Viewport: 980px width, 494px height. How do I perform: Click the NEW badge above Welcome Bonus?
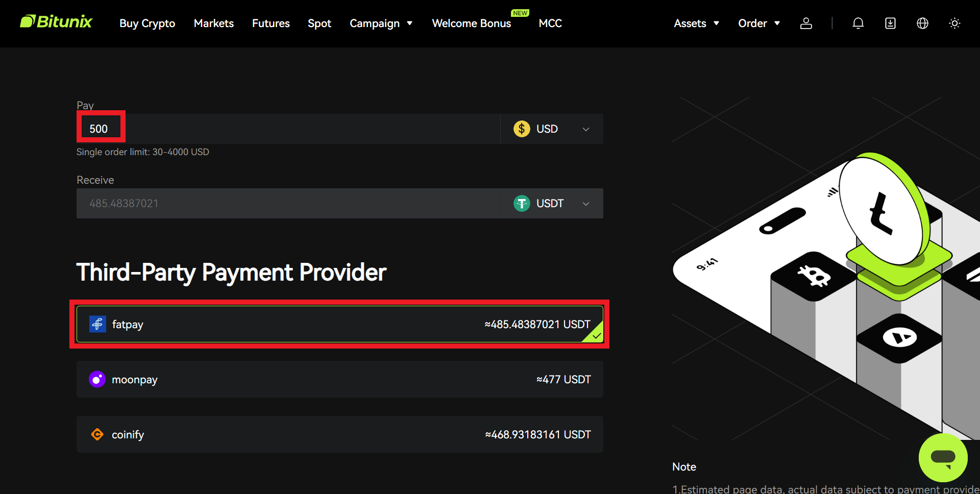point(520,13)
